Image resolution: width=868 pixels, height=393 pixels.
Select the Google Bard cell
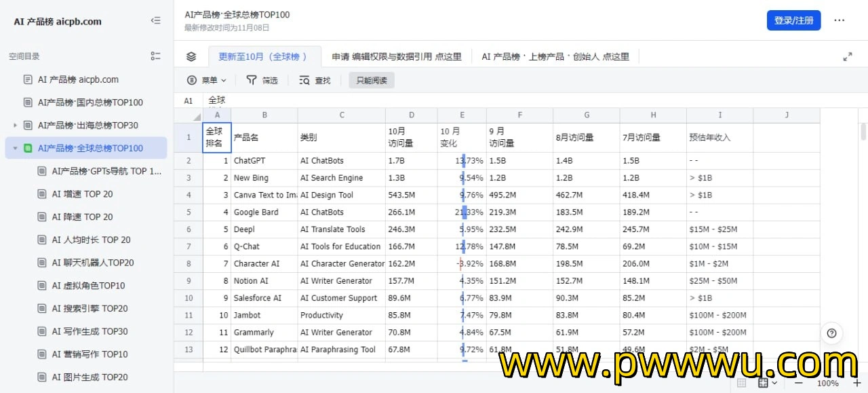click(x=264, y=212)
